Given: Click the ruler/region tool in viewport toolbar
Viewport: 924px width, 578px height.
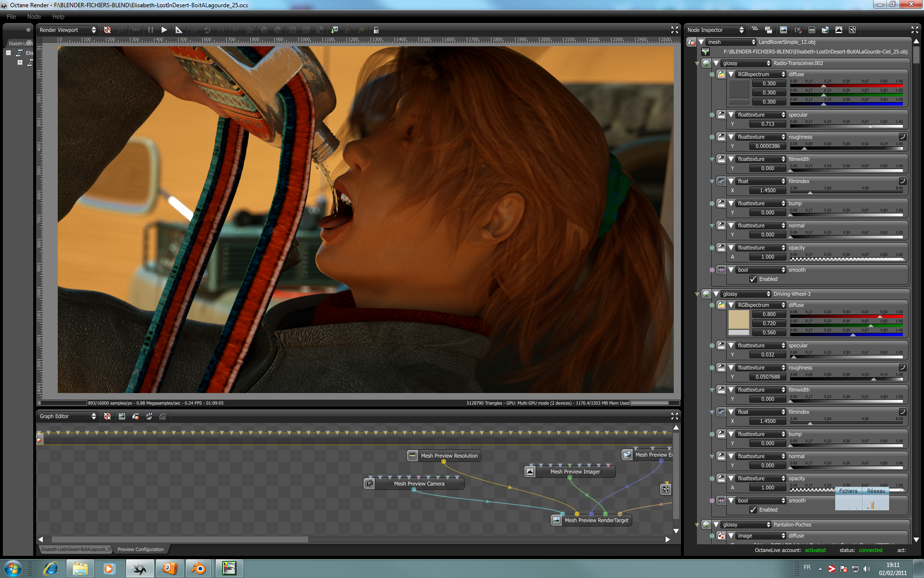Looking at the screenshot, I should click(179, 30).
